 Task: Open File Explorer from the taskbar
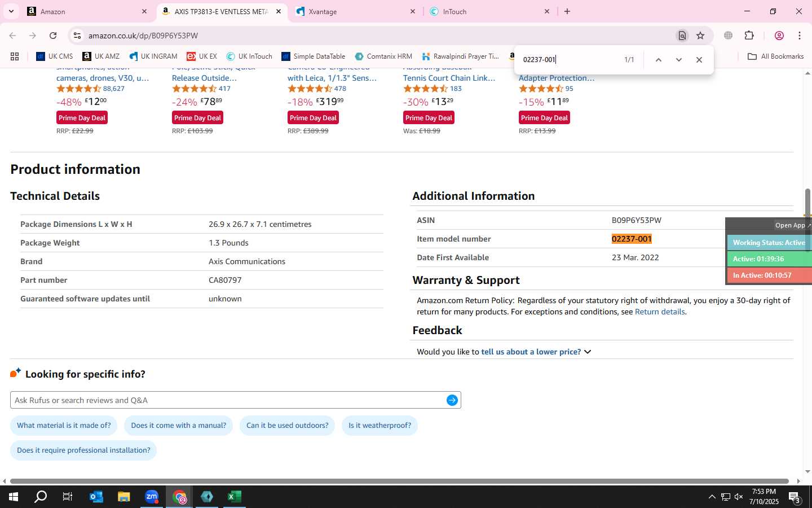(x=123, y=497)
